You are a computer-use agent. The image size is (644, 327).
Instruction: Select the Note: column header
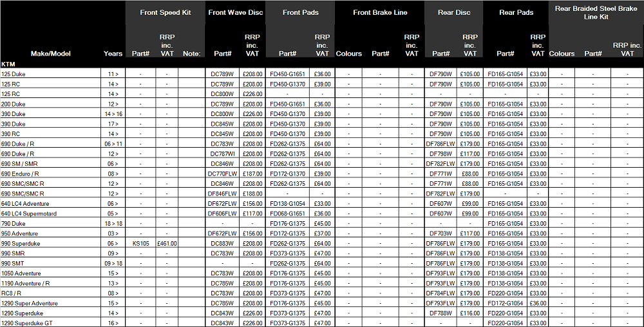(x=191, y=54)
